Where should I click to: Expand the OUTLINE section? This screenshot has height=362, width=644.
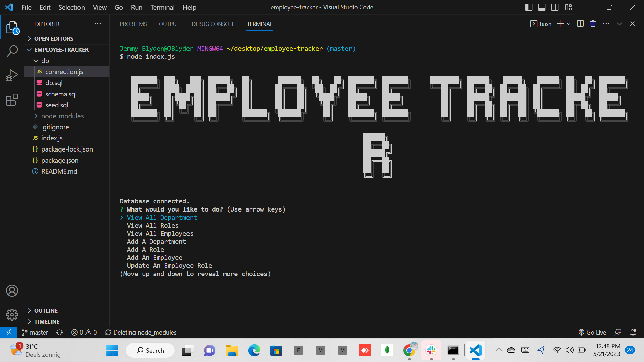tap(45, 310)
